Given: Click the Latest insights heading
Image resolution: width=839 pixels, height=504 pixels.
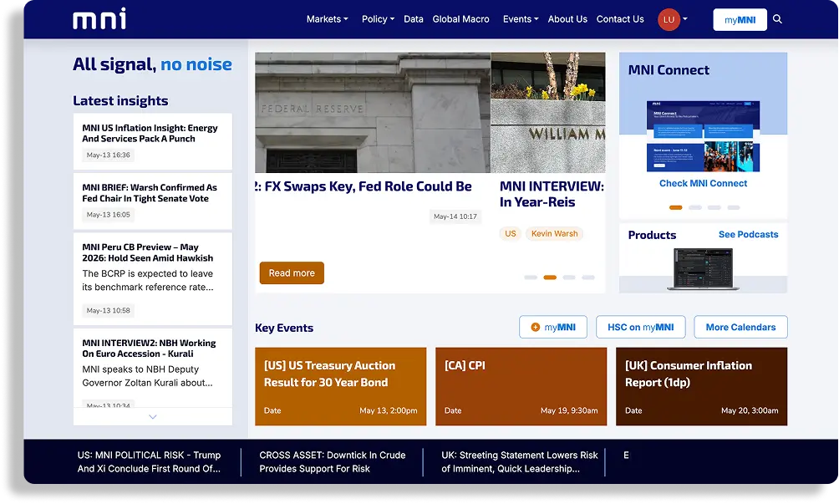Looking at the screenshot, I should pos(120,100).
